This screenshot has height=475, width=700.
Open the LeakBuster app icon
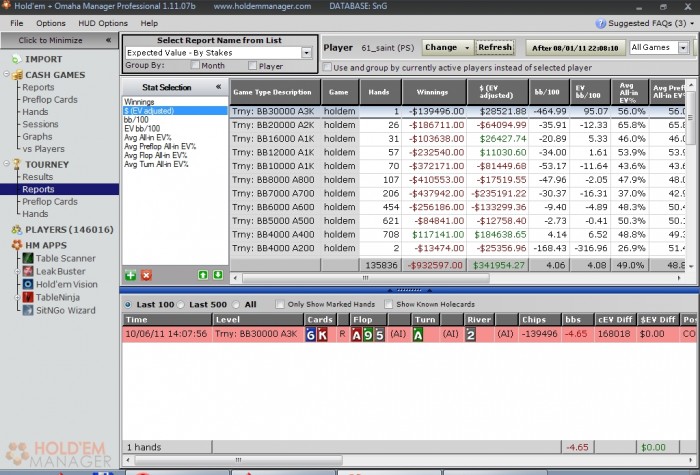tap(28, 271)
